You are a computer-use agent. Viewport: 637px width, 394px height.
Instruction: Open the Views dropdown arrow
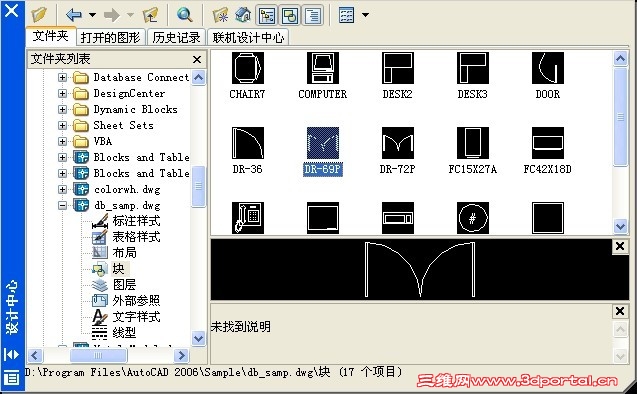(365, 15)
